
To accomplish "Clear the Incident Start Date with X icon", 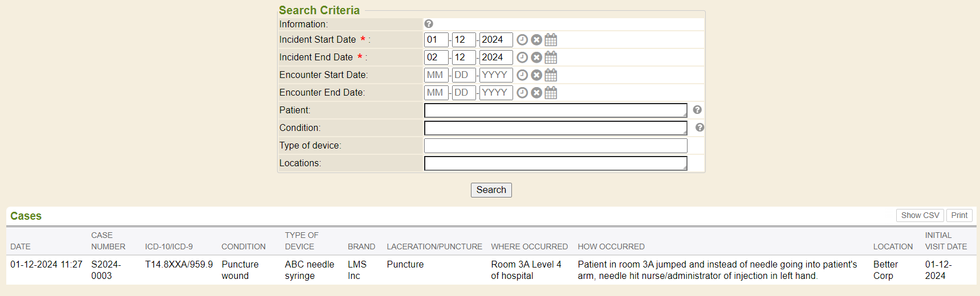I will [x=536, y=40].
